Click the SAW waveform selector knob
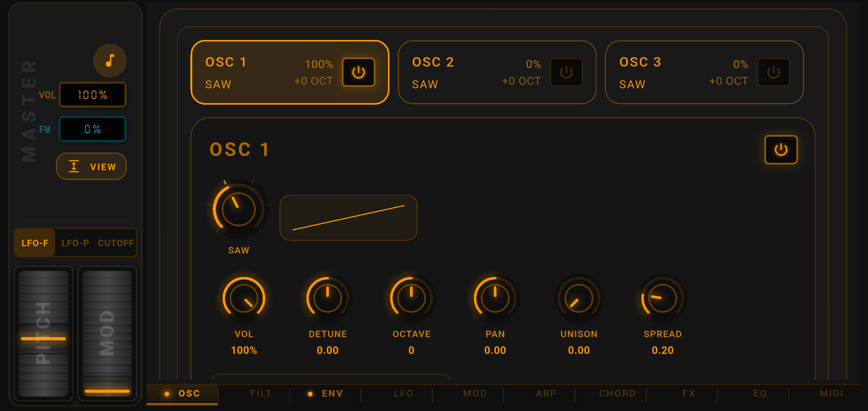868x411 pixels. tap(238, 209)
